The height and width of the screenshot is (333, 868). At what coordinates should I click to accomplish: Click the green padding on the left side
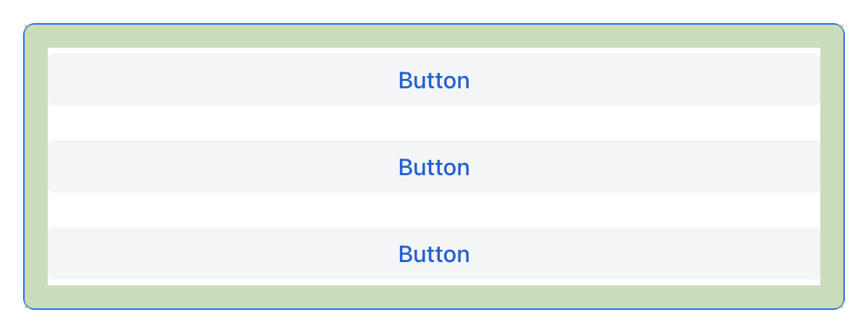(x=36, y=166)
